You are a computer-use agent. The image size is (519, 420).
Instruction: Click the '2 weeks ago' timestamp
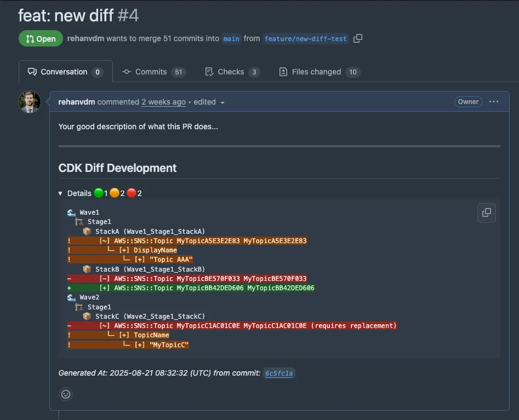click(163, 102)
